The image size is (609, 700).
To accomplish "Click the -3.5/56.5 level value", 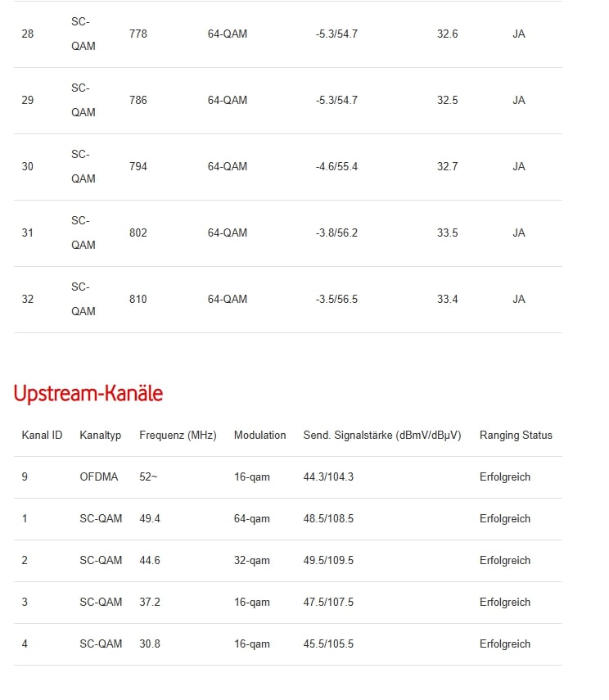I will (x=336, y=300).
